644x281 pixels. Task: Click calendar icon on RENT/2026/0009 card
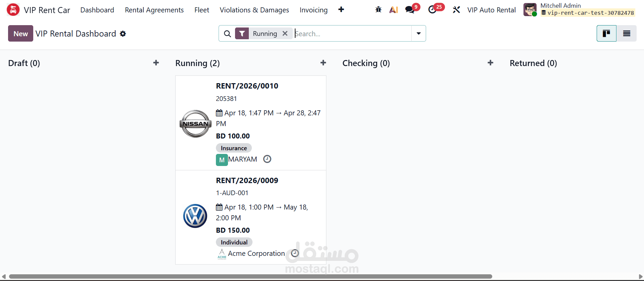coord(219,207)
